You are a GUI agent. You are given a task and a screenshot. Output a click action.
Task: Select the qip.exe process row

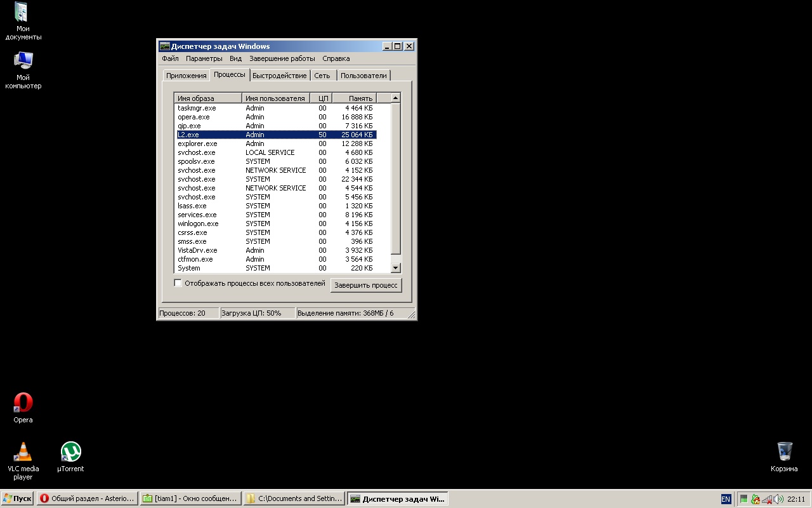click(275, 126)
